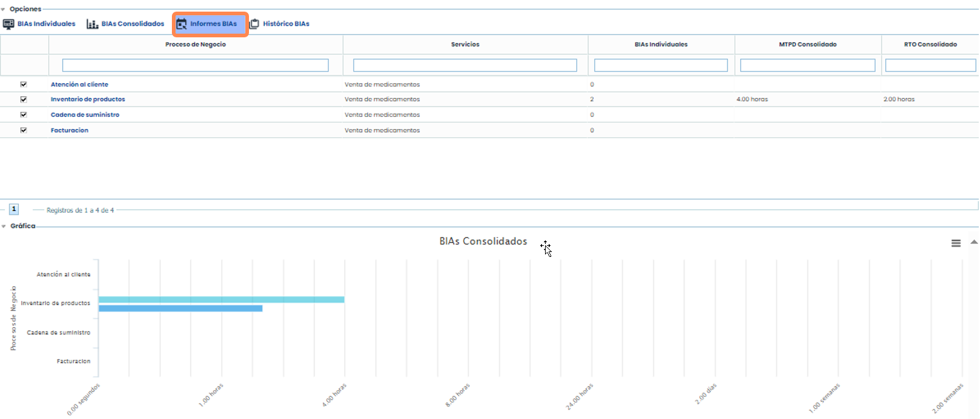Toggle the Facturacion row checkbox

(x=24, y=130)
